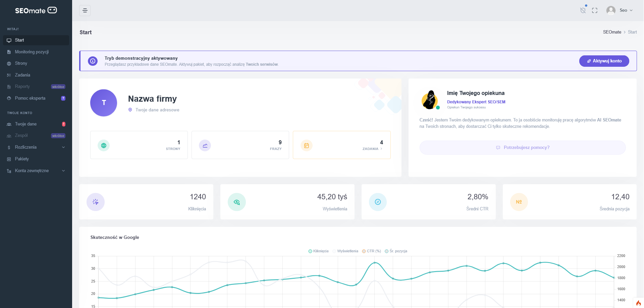Open the Seo user account dropdown
644x308 pixels.
pyautogui.click(x=620, y=10)
